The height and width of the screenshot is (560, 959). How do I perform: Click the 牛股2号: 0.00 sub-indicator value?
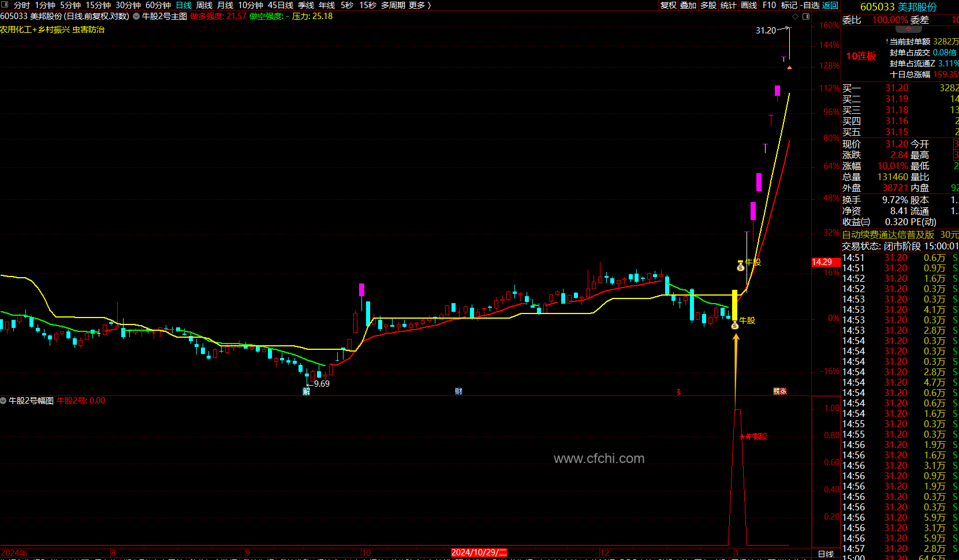pos(81,401)
